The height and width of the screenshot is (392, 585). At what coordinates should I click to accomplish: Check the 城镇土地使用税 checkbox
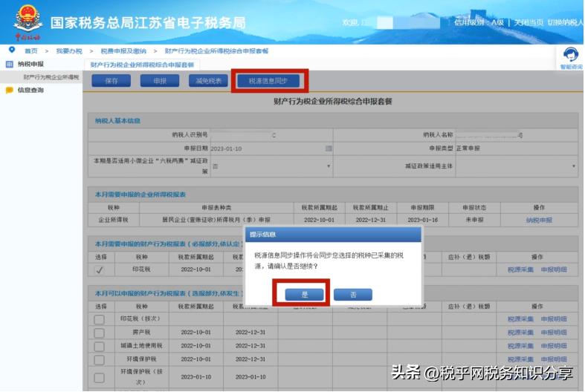tap(100, 346)
